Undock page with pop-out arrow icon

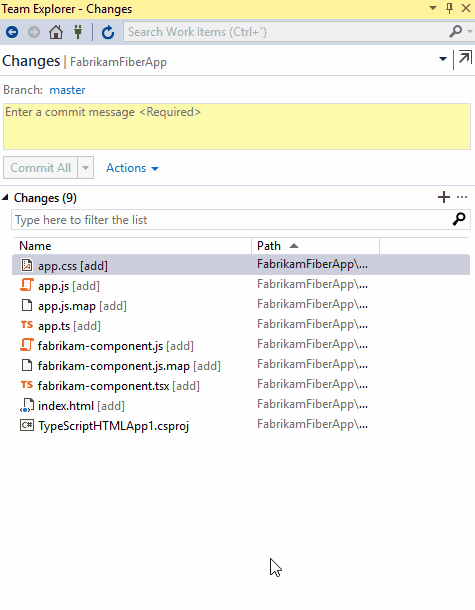[465, 58]
